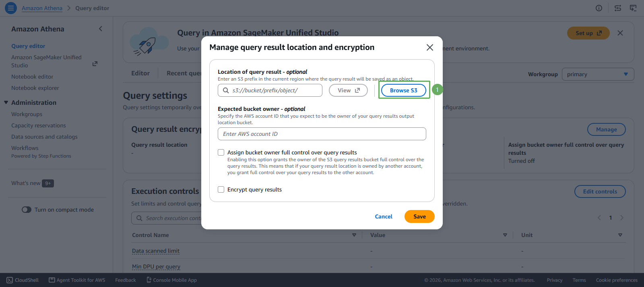Collapse the Amazon Athena side navigation
This screenshot has height=287, width=644.
(101, 29)
